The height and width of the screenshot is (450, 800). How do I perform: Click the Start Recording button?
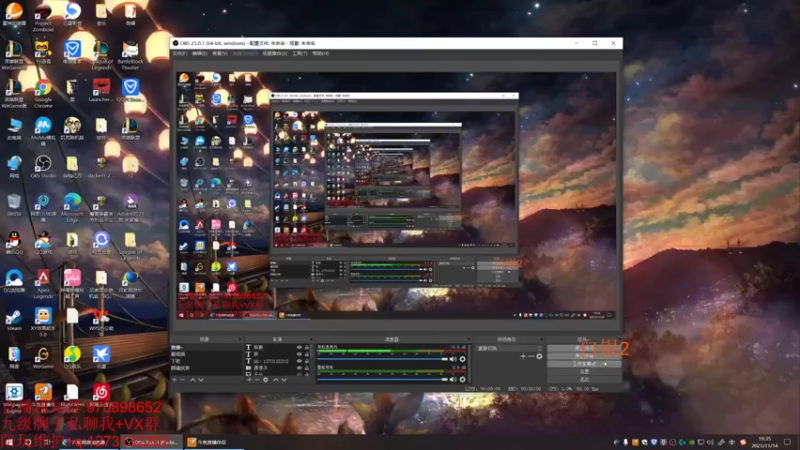(x=584, y=356)
